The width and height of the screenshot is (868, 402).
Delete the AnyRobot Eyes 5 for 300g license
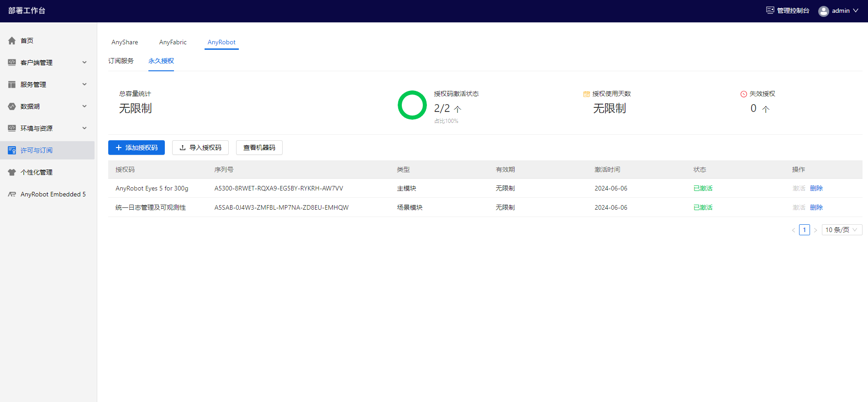816,188
